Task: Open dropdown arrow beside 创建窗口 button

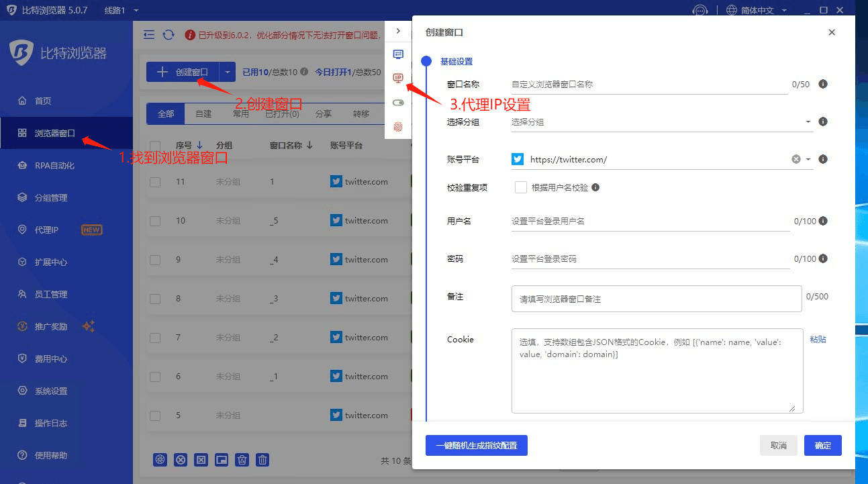Action: click(228, 72)
